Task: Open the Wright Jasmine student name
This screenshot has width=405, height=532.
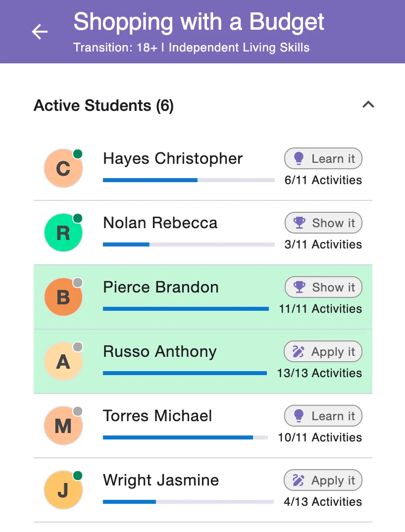Action: [x=161, y=480]
